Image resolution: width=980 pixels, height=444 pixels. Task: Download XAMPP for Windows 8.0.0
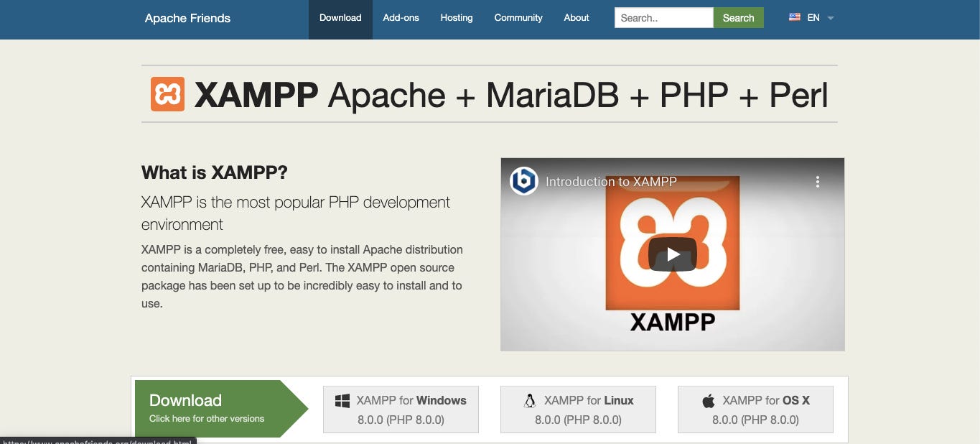(x=401, y=410)
